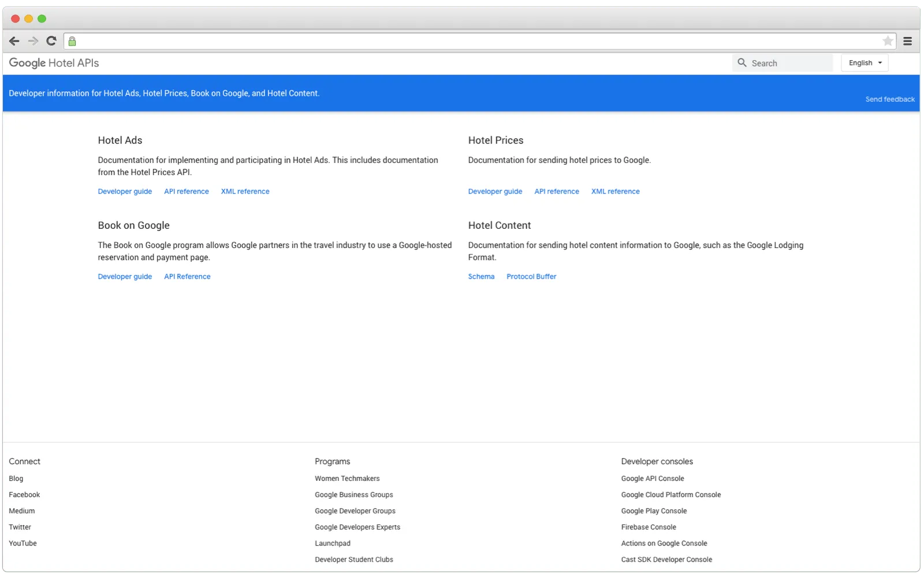Viewport: 924px width, 578px height.
Task: Open Google Developers Experts link
Action: (x=357, y=527)
